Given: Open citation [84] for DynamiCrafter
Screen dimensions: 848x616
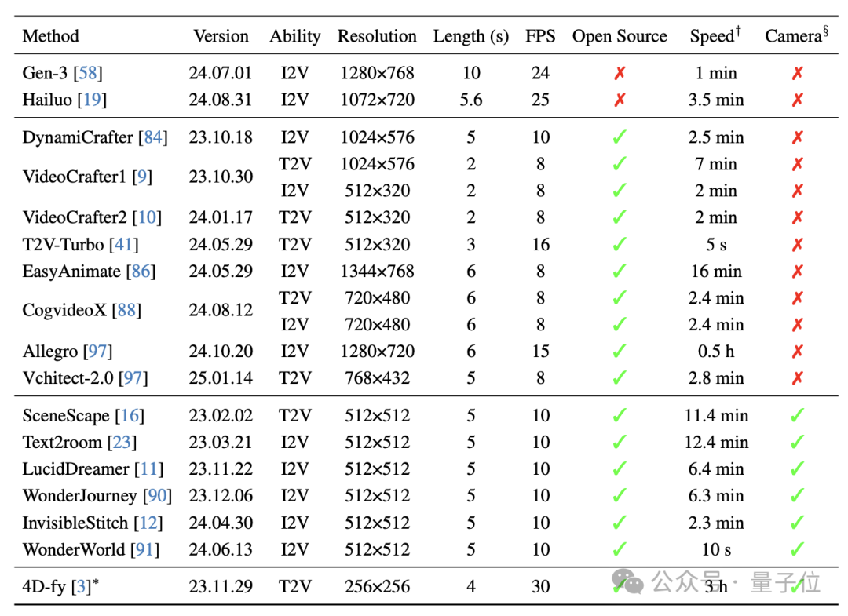Looking at the screenshot, I should (x=153, y=137).
